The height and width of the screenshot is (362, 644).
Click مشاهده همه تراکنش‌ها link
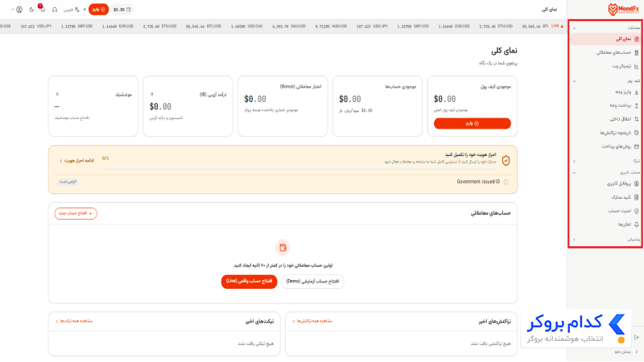pos(312,321)
